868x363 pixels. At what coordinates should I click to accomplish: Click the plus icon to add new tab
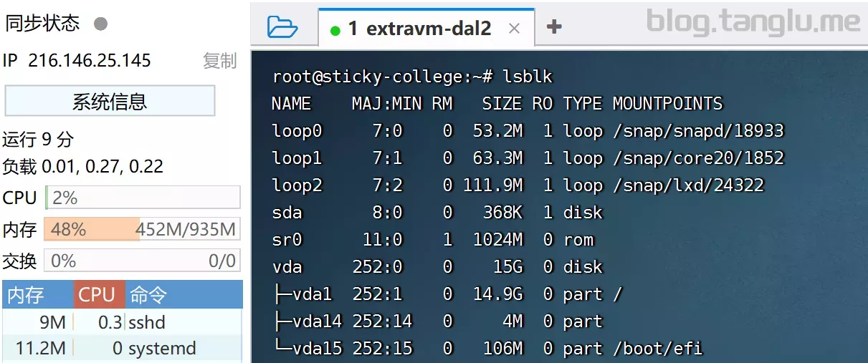pyautogui.click(x=553, y=27)
